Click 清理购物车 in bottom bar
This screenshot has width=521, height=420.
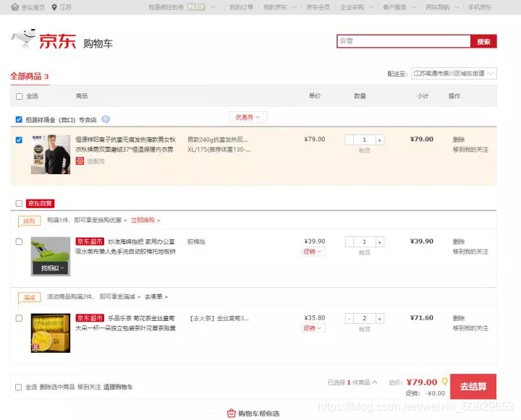[x=118, y=387]
